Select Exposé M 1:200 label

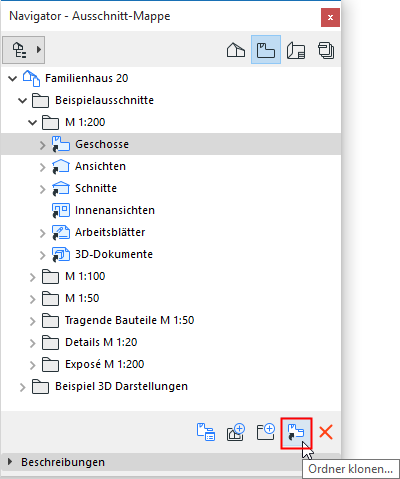[104, 364]
